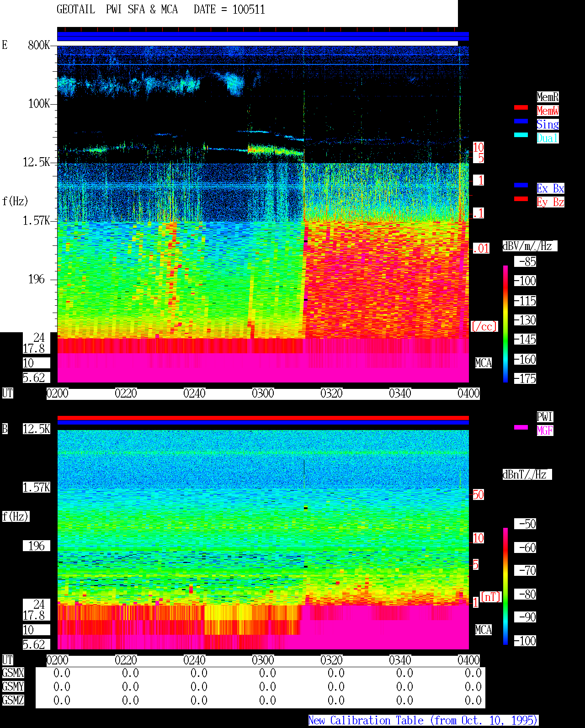Viewport: 585px width, 728px height.
Task: Click the MCA label beside B panel
Action: click(x=484, y=630)
